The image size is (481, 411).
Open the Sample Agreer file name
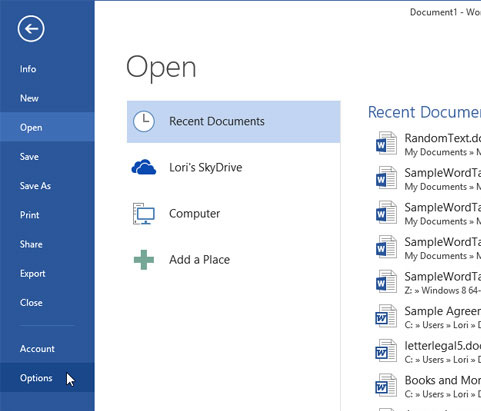pos(443,311)
